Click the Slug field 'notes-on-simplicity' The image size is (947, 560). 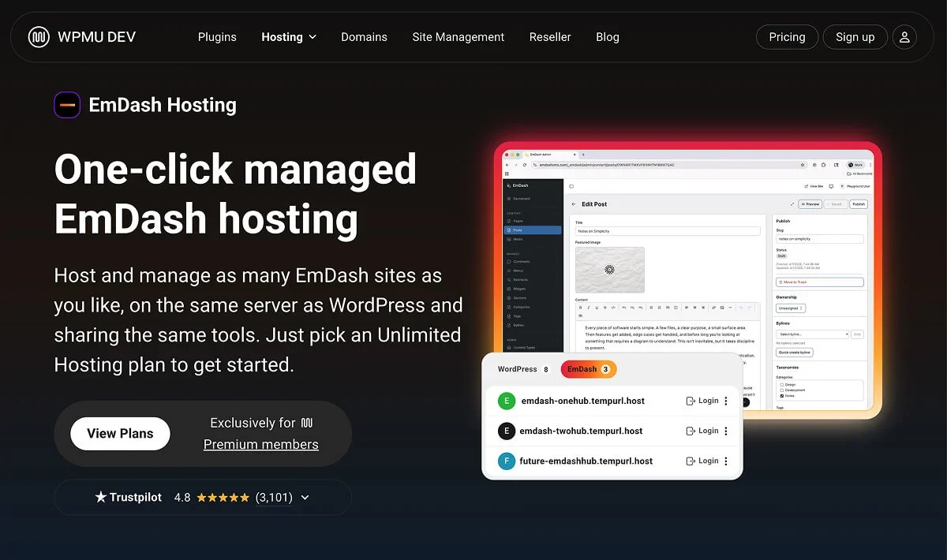(819, 238)
